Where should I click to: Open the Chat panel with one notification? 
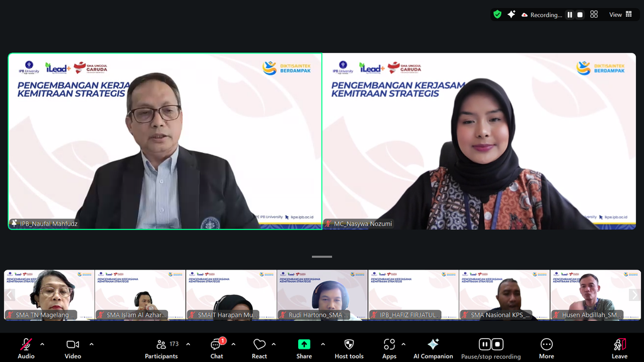coord(217,349)
